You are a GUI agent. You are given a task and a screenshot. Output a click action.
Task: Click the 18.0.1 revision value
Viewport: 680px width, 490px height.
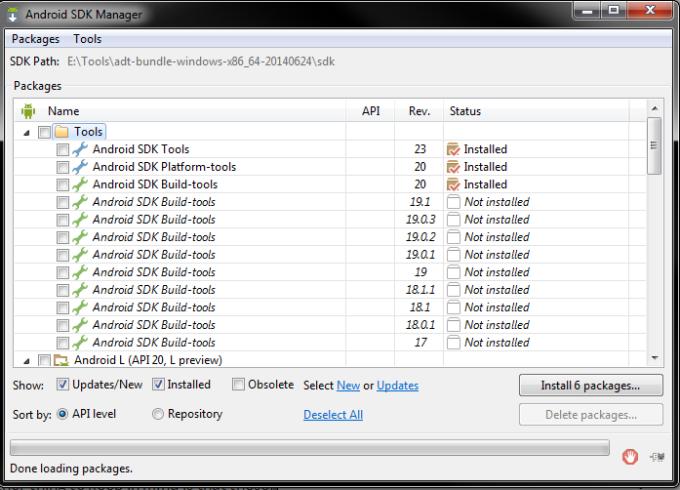420,325
